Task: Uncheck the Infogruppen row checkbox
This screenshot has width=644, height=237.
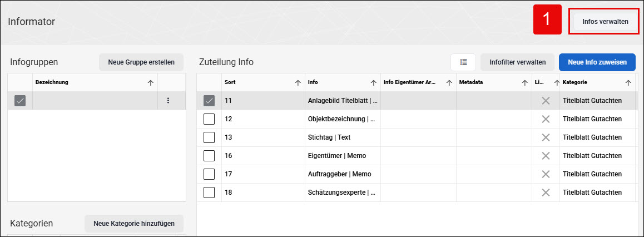Action: [20, 101]
